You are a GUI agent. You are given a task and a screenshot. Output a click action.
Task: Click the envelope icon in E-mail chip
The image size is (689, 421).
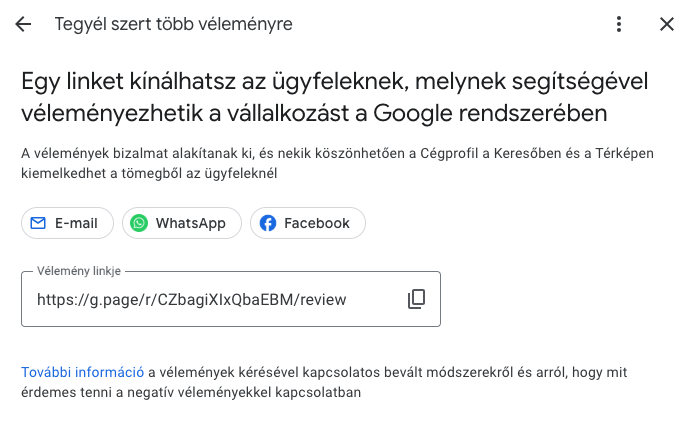pos(38,223)
